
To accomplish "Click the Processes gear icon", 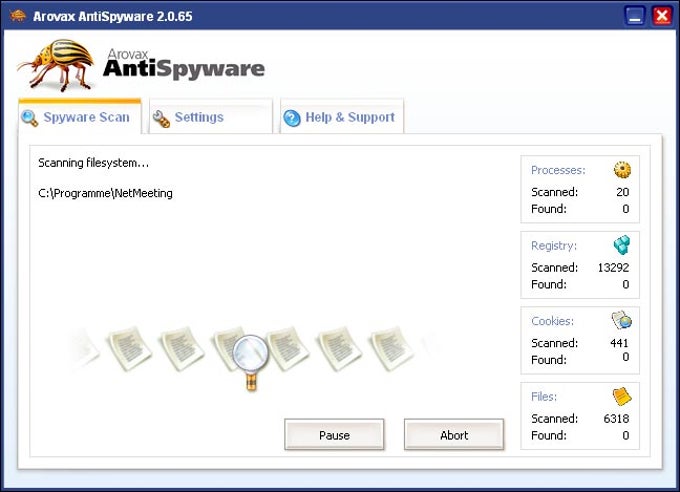I will (622, 170).
